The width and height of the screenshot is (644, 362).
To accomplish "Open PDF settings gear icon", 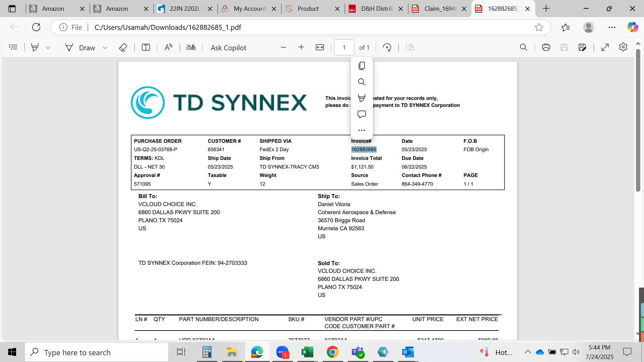I will coord(623,47).
